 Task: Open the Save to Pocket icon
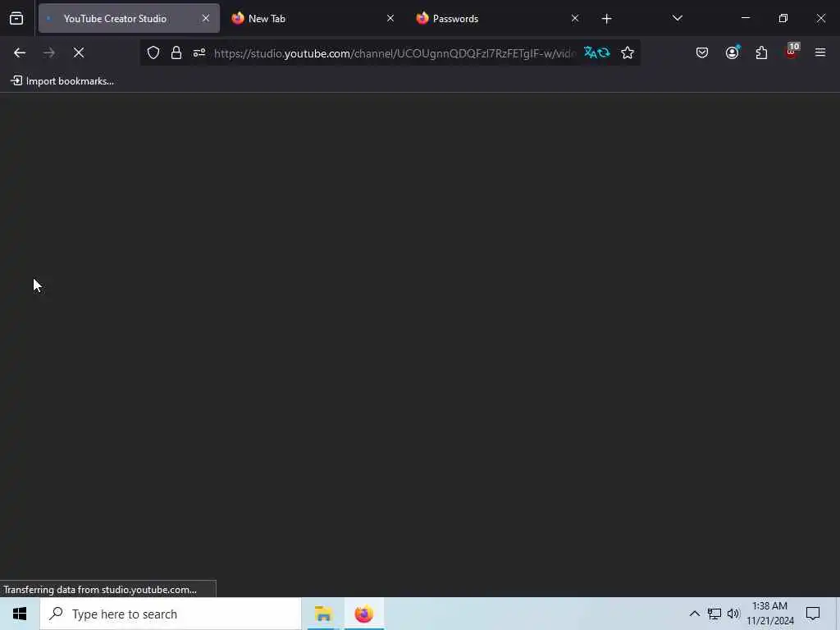coord(702,53)
